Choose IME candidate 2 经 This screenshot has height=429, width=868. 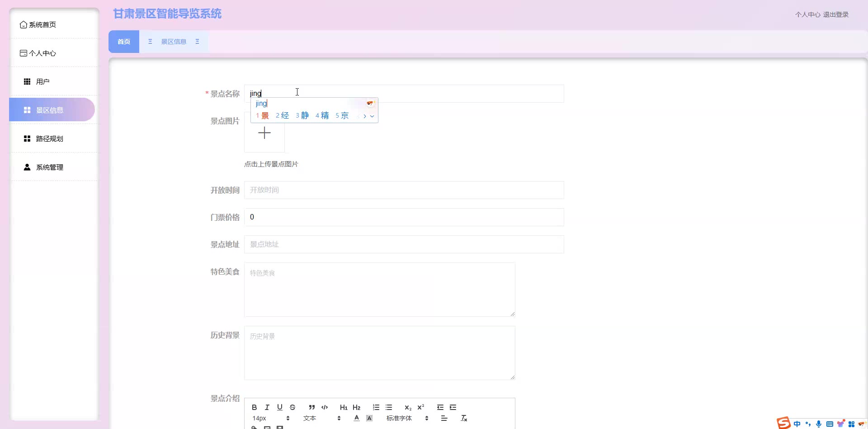[282, 116]
